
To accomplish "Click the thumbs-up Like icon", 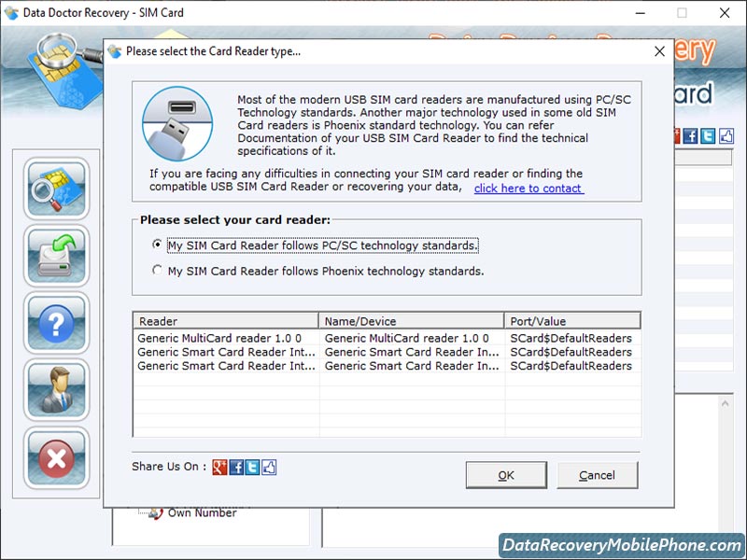I will coord(268,467).
